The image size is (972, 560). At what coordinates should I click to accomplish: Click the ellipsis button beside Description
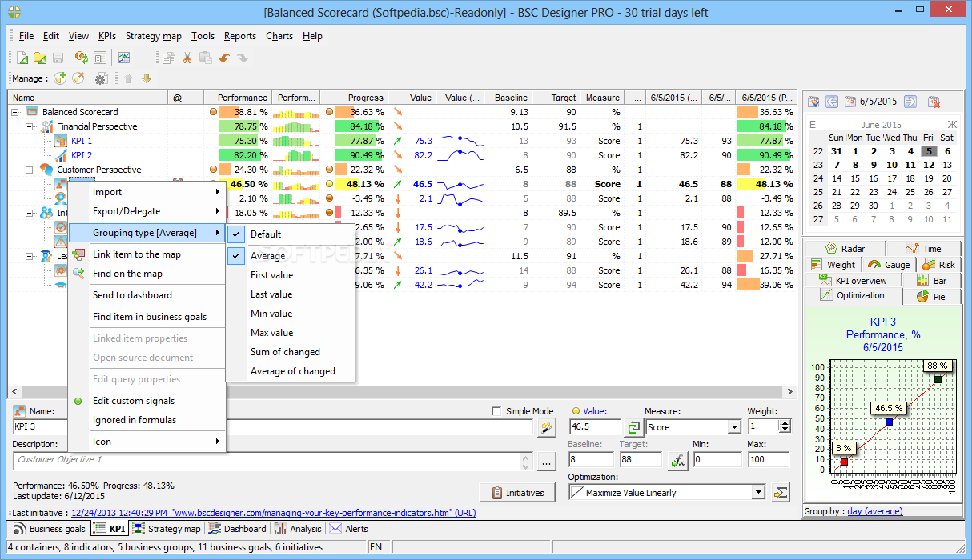[x=546, y=461]
